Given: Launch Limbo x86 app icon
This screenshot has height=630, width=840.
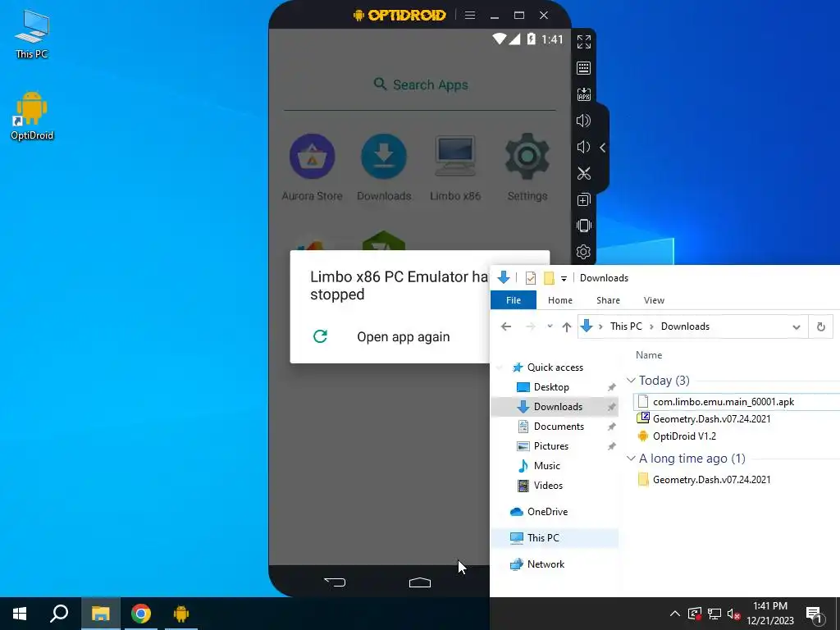Looking at the screenshot, I should [x=455, y=167].
